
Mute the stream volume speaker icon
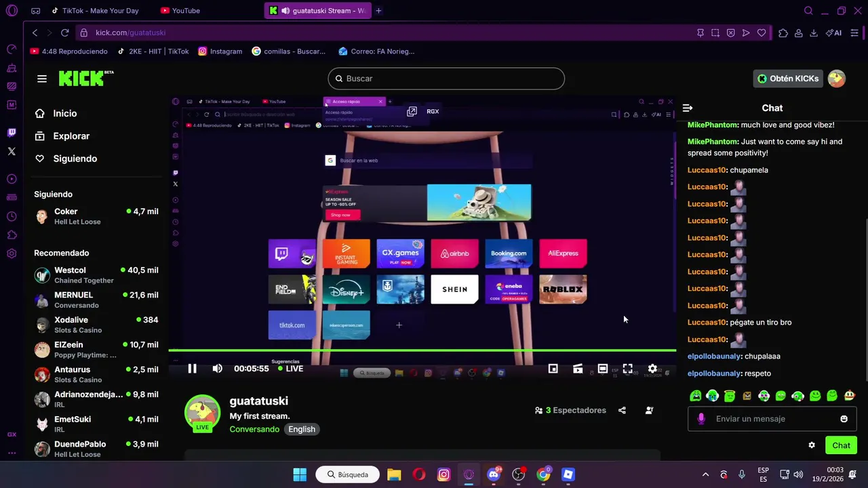[x=217, y=369]
